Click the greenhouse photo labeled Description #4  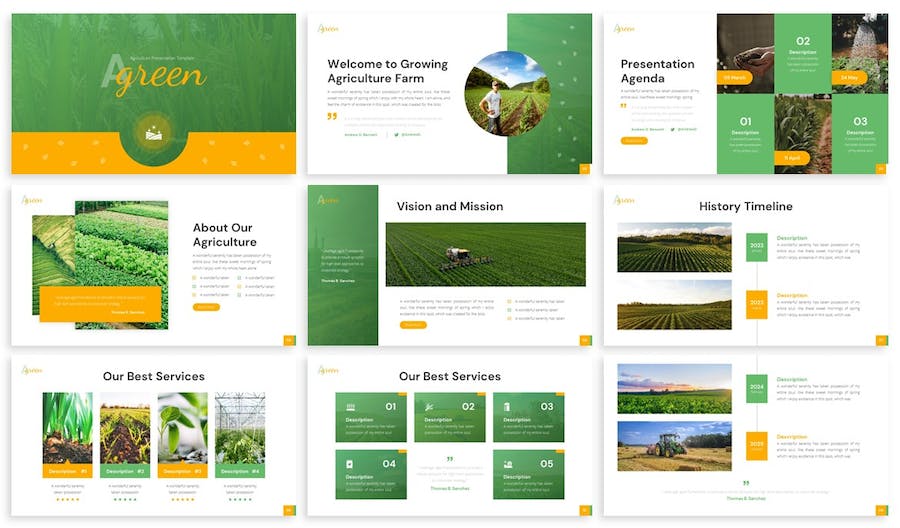pyautogui.click(x=240, y=428)
